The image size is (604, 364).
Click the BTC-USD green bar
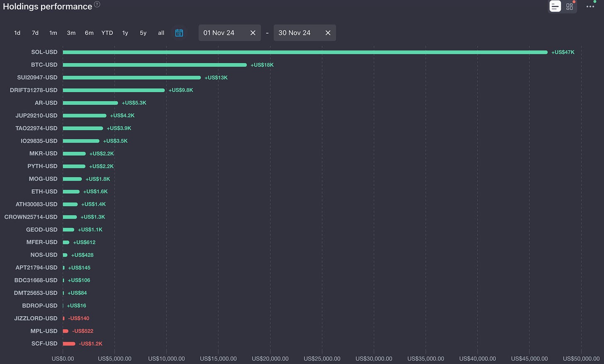click(155, 65)
